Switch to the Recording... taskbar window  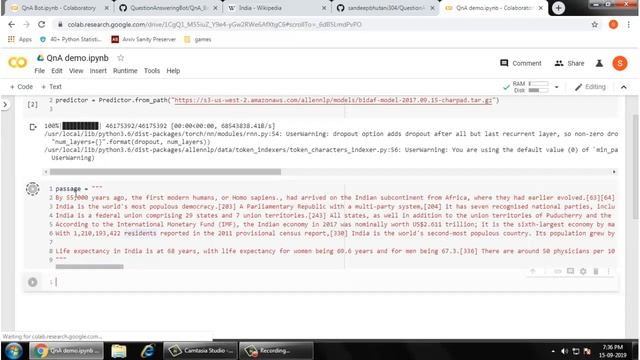(x=276, y=351)
